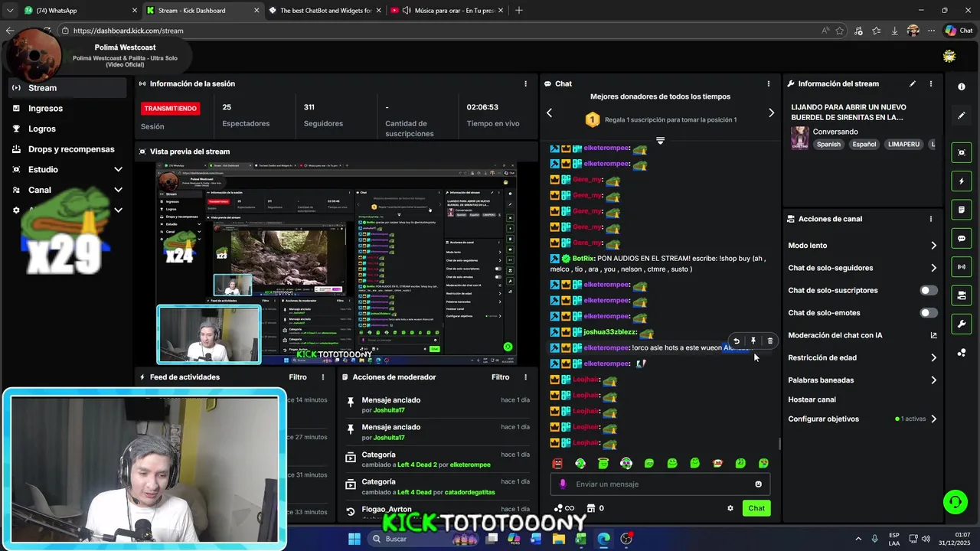Open Moderación del chat con IA external link

tap(933, 335)
